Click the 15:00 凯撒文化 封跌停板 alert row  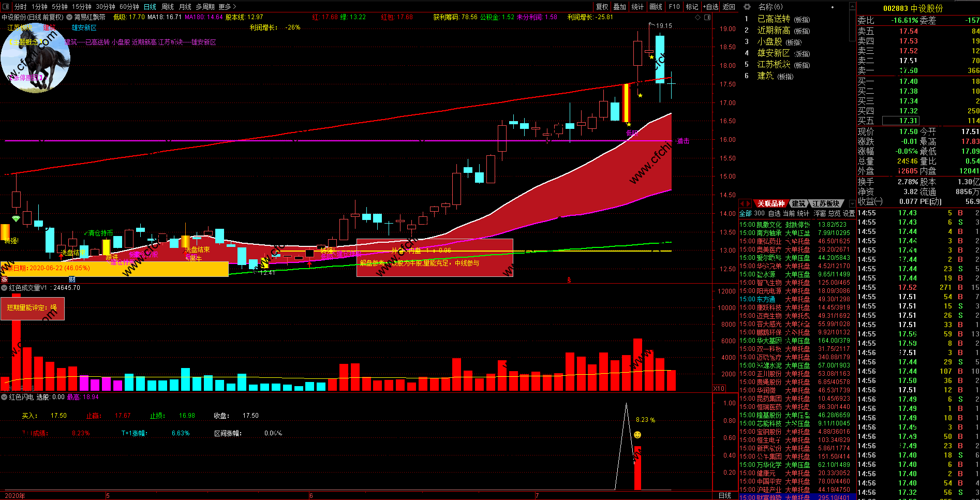click(x=797, y=225)
